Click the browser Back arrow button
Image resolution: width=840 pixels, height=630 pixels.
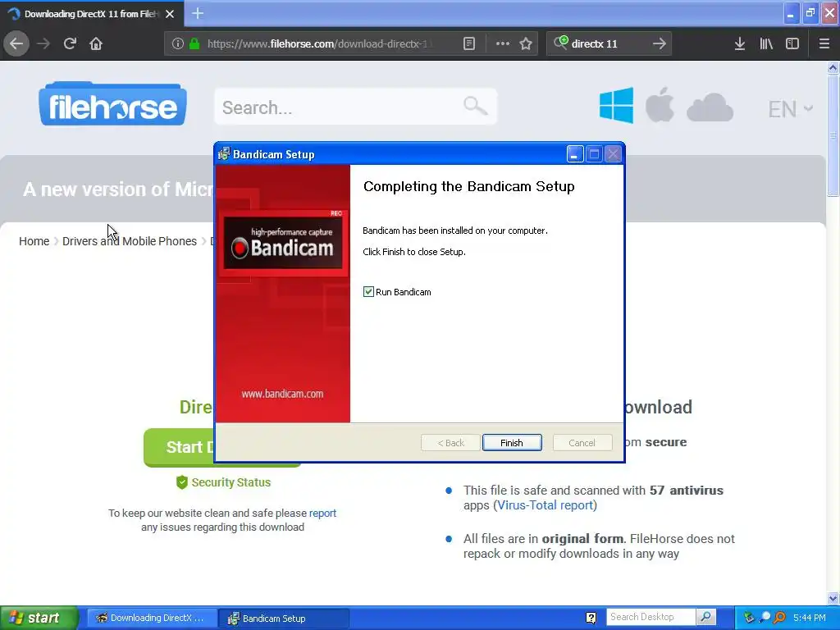tap(16, 44)
